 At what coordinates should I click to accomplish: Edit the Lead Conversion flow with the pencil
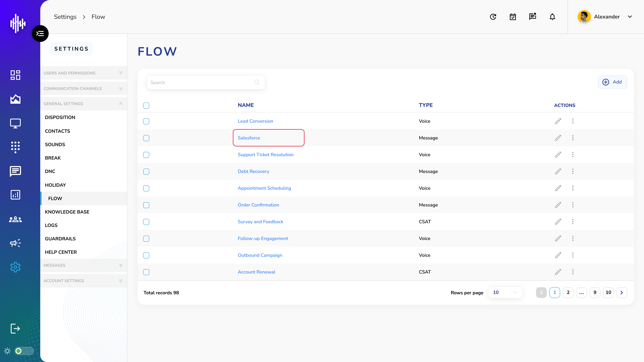click(x=558, y=121)
